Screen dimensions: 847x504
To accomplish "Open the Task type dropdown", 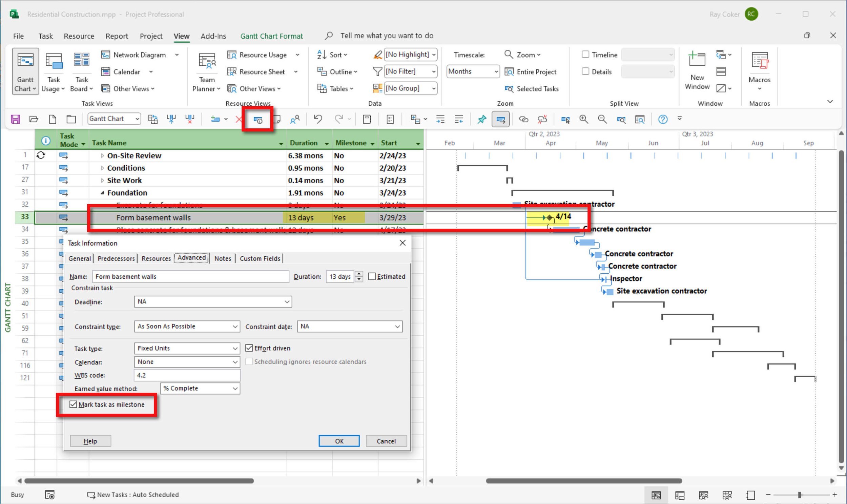I will [x=235, y=348].
